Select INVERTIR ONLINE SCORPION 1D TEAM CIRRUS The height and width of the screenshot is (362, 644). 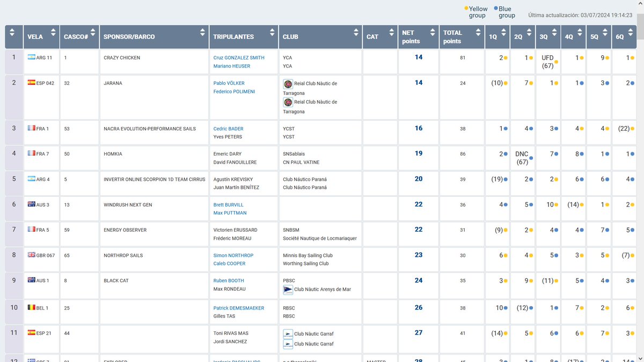[x=155, y=179]
